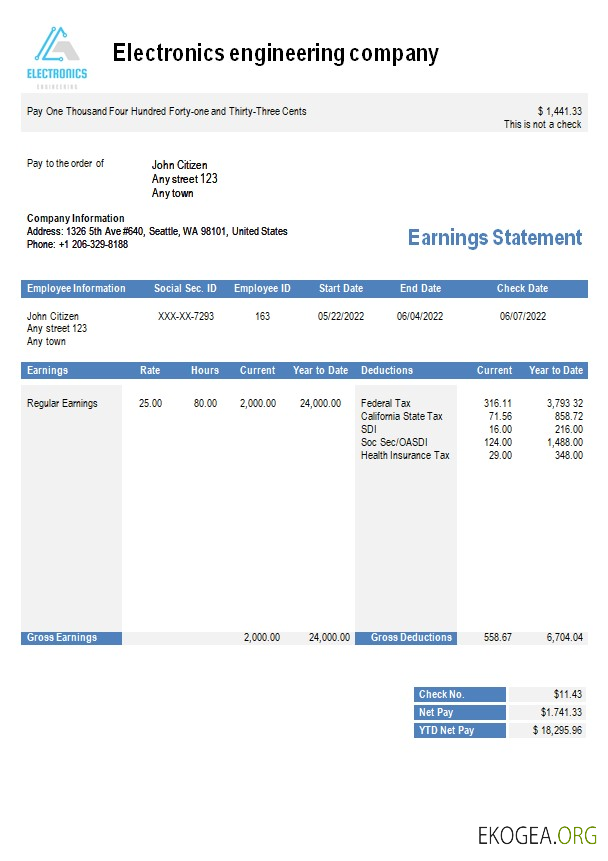This screenshot has width=608, height=861.
Task: Click the California State Tax deduction
Action: coord(401,416)
